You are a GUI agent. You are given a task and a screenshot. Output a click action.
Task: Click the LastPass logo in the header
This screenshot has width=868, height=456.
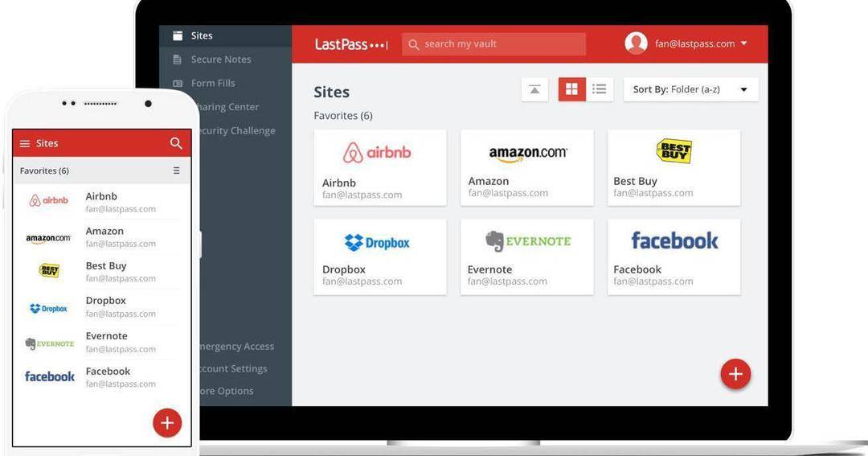point(351,44)
